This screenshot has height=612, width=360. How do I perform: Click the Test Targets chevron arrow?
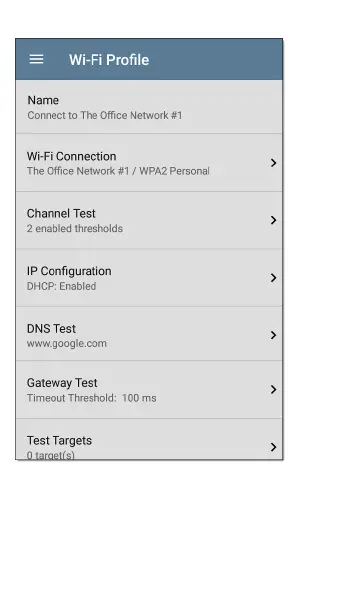click(273, 447)
